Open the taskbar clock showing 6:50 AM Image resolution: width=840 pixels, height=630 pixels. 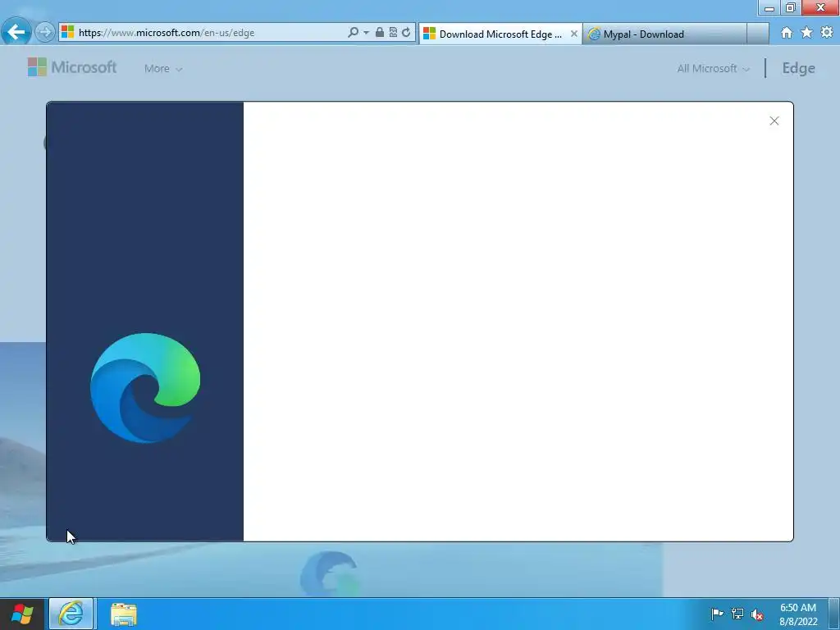tap(798, 614)
